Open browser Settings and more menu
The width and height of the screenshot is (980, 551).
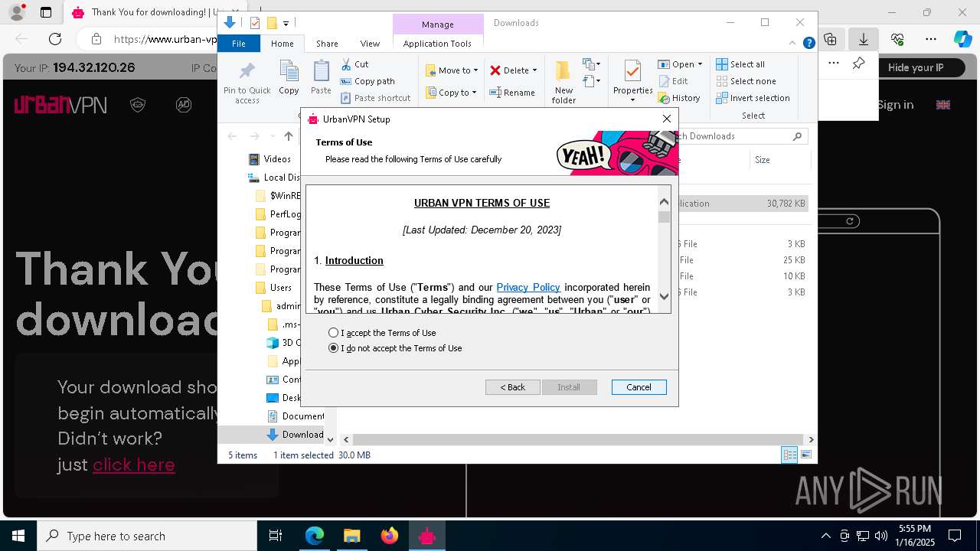pyautogui.click(x=931, y=39)
